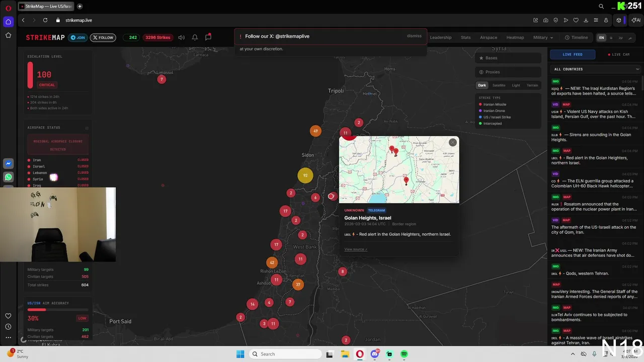644x362 pixels.
Task: Open feed item about Rosatom announcement
Action: (x=594, y=203)
